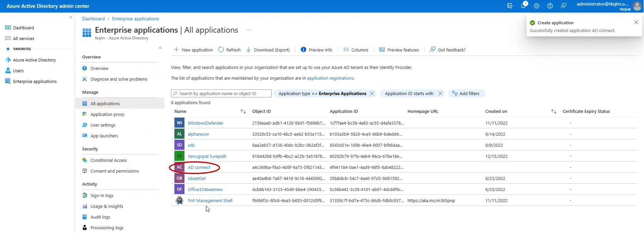Open the help question mark icon
644x233 pixels.
(550, 6)
